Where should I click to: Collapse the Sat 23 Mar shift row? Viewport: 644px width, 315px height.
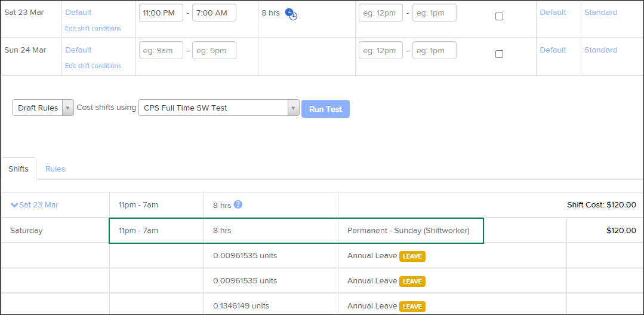pos(14,205)
